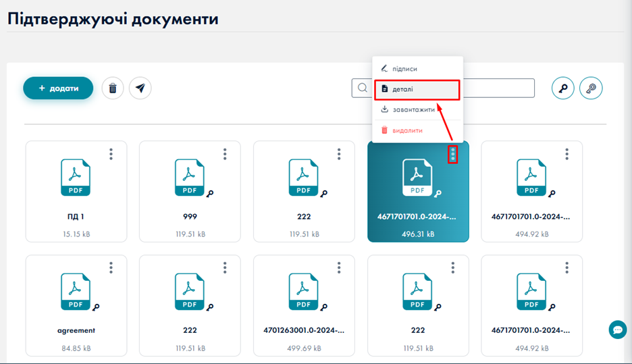Open three-dot menu of highlighted selected card

click(x=452, y=155)
